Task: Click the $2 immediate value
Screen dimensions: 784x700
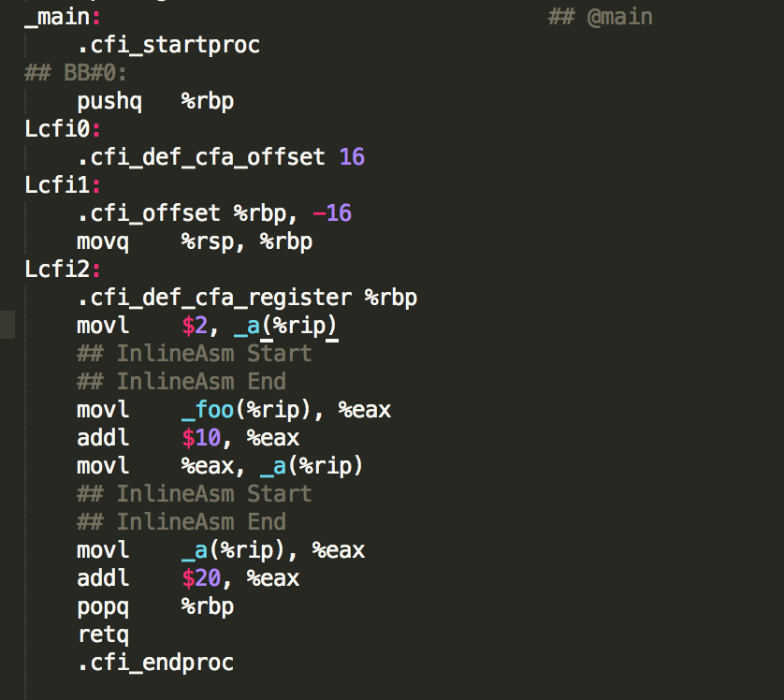Action: (x=194, y=326)
